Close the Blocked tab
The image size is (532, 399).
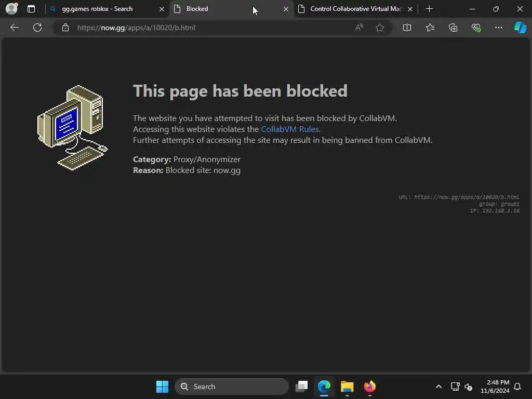(x=286, y=9)
